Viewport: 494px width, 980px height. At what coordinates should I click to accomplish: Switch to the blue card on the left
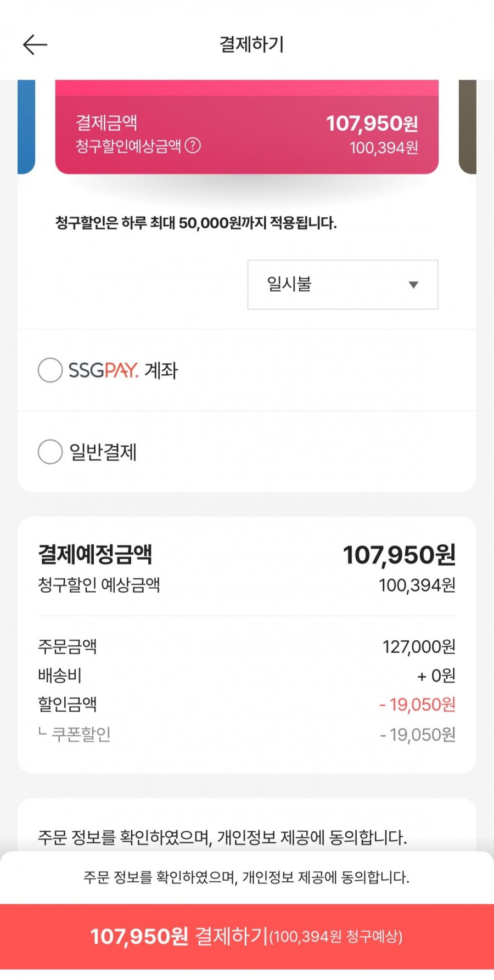click(x=26, y=127)
